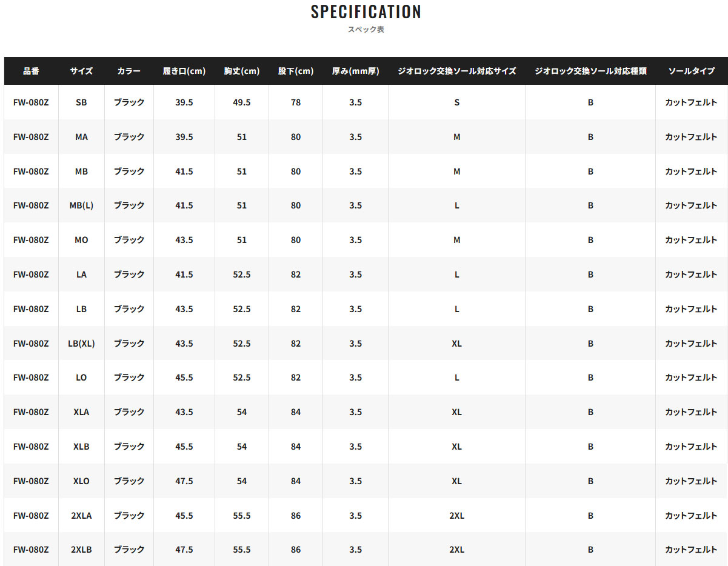Click the 胸丈(cm) column header
The height and width of the screenshot is (566, 728).
tap(242, 71)
